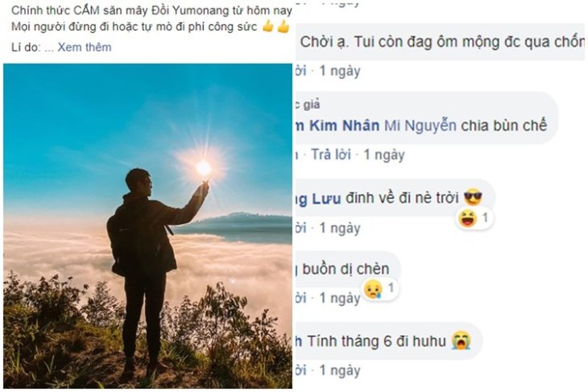Screen dimensions: 588x392
Task: Click the crying emoji in tháng 6 comment
Action: [x=462, y=340]
